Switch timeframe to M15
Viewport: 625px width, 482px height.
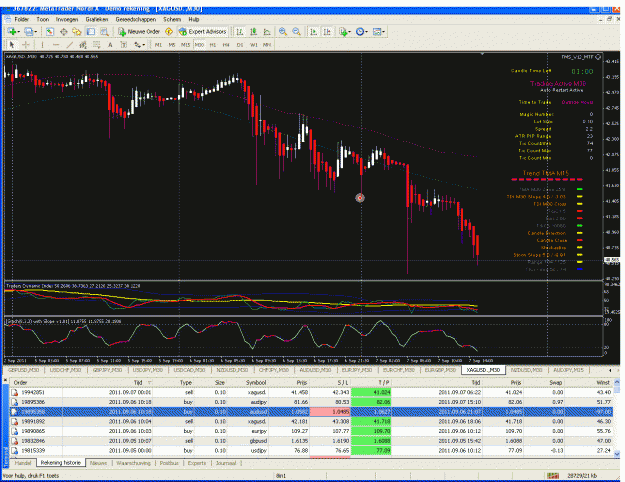pos(185,45)
